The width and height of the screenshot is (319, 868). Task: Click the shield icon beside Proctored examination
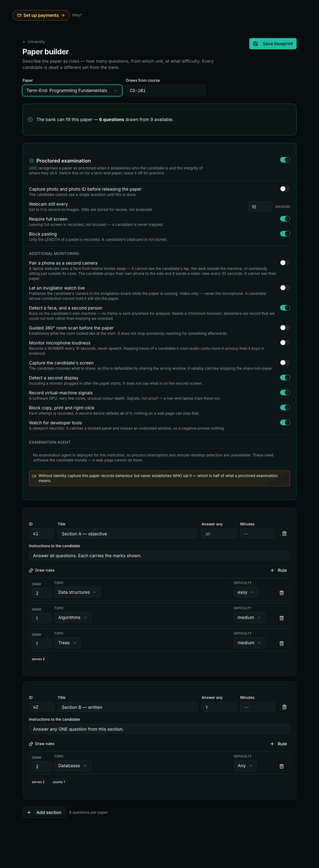pos(31,161)
